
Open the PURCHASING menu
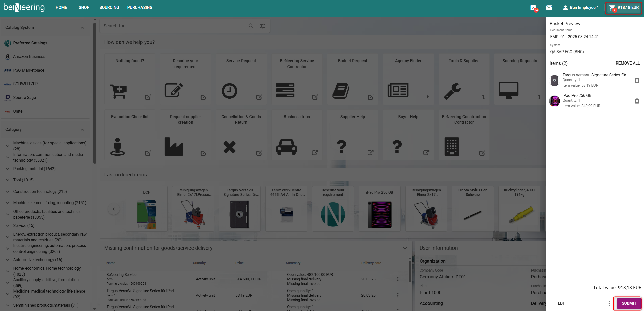[x=140, y=8]
